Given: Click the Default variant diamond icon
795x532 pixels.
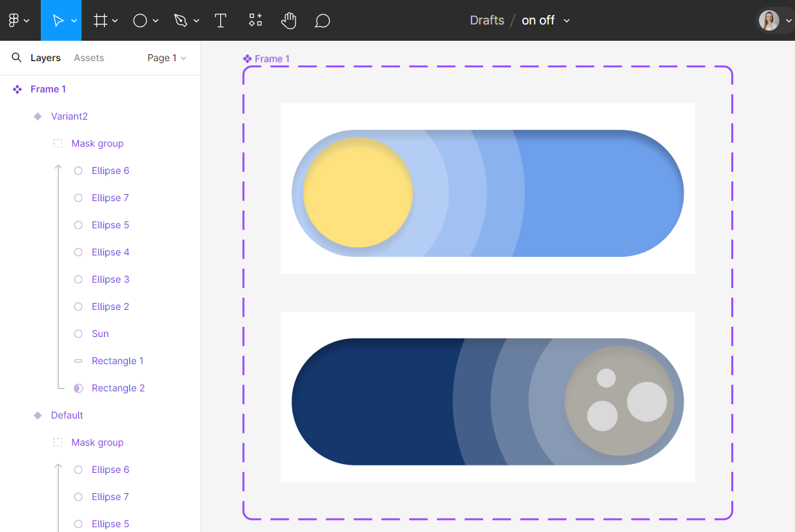Looking at the screenshot, I should [37, 415].
